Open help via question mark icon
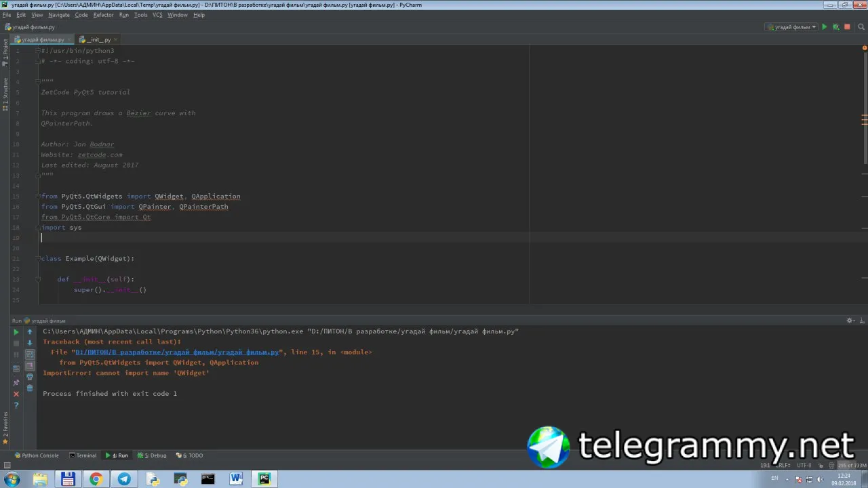Image resolution: width=868 pixels, height=488 pixels. (x=16, y=405)
